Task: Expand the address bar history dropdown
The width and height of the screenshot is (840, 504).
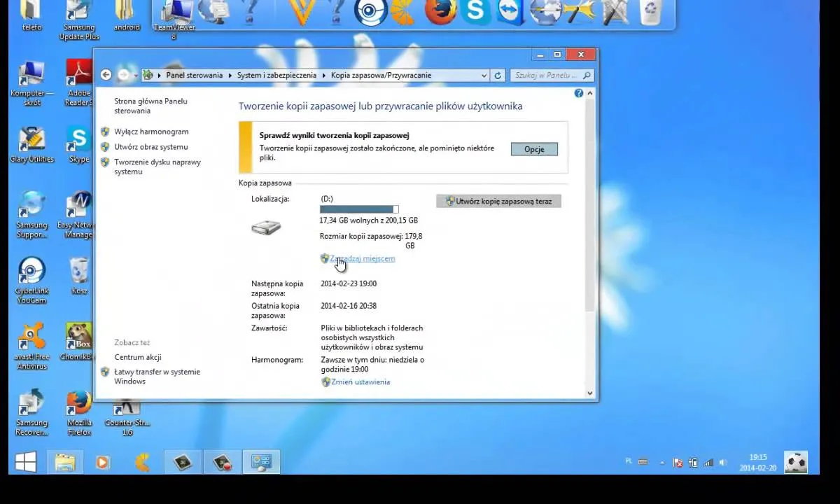Action: (x=484, y=76)
